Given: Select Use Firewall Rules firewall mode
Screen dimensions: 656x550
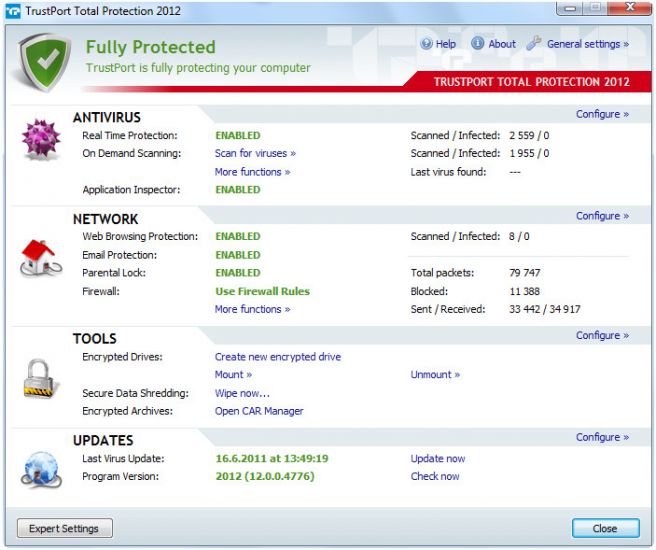Looking at the screenshot, I should pos(262,292).
